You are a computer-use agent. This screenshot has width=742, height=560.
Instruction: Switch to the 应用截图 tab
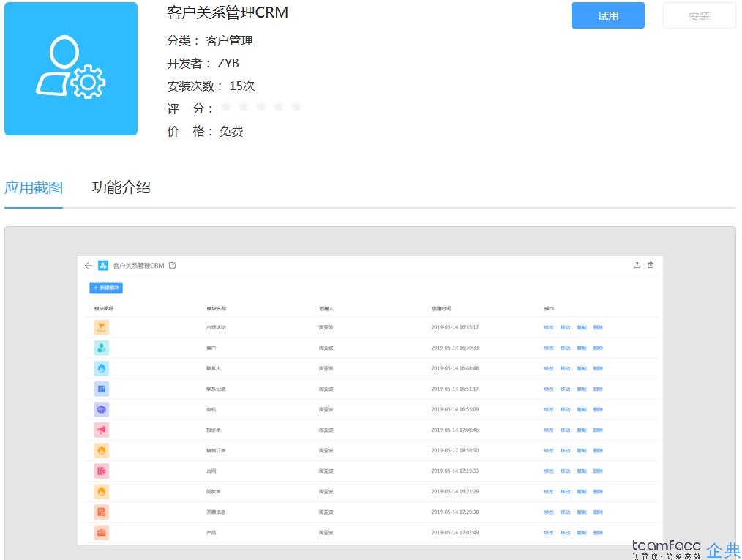pos(34,187)
